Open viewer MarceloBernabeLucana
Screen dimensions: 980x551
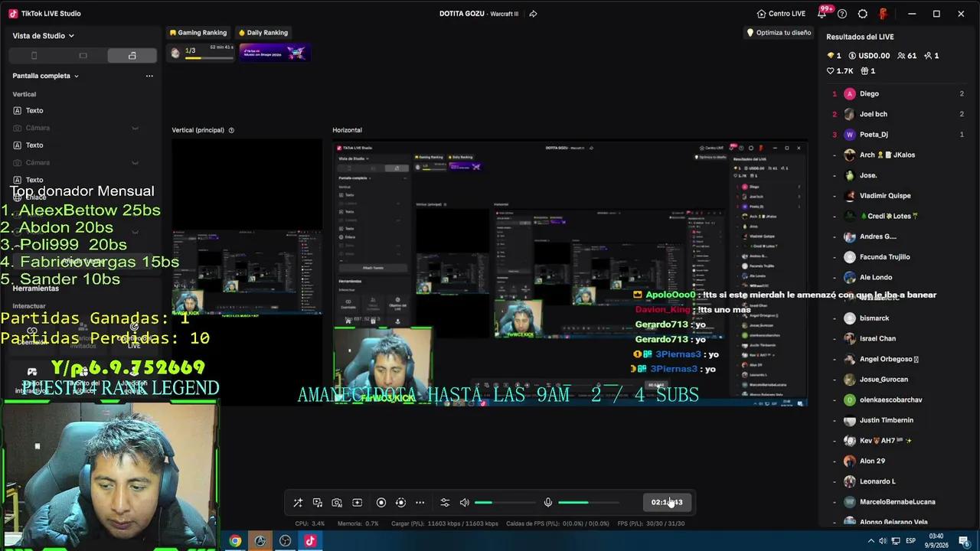point(897,502)
